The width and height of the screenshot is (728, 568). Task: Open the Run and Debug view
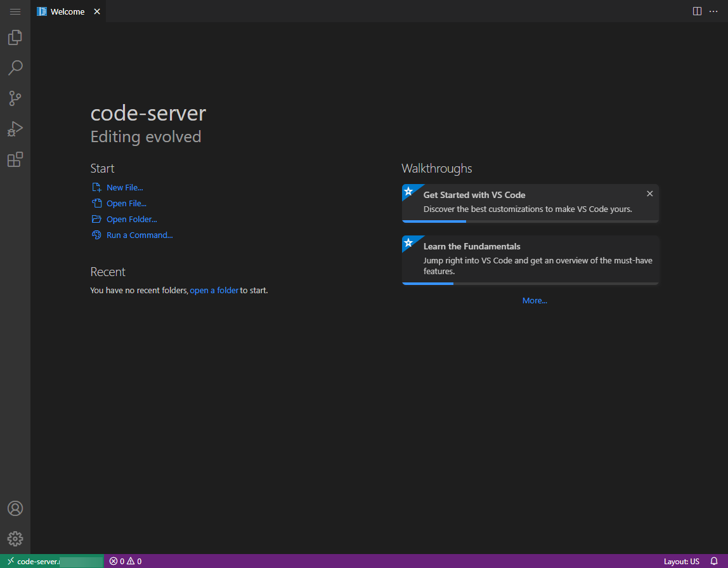click(x=15, y=129)
